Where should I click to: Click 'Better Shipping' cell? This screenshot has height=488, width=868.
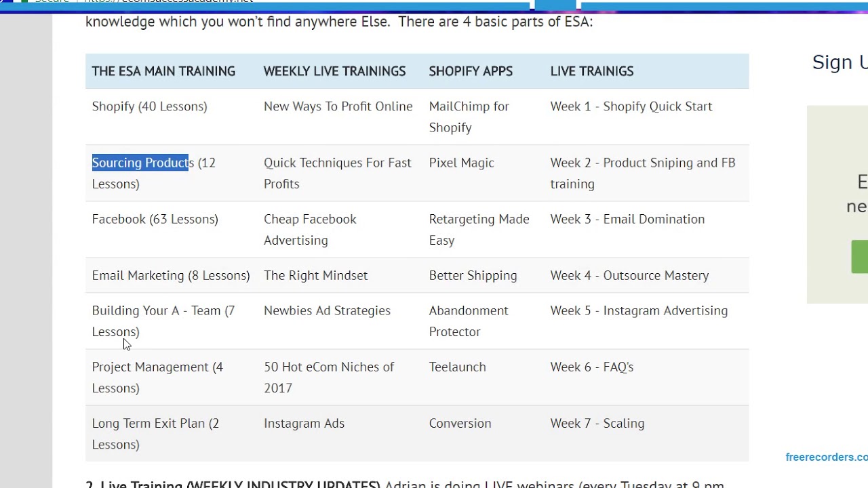473,275
